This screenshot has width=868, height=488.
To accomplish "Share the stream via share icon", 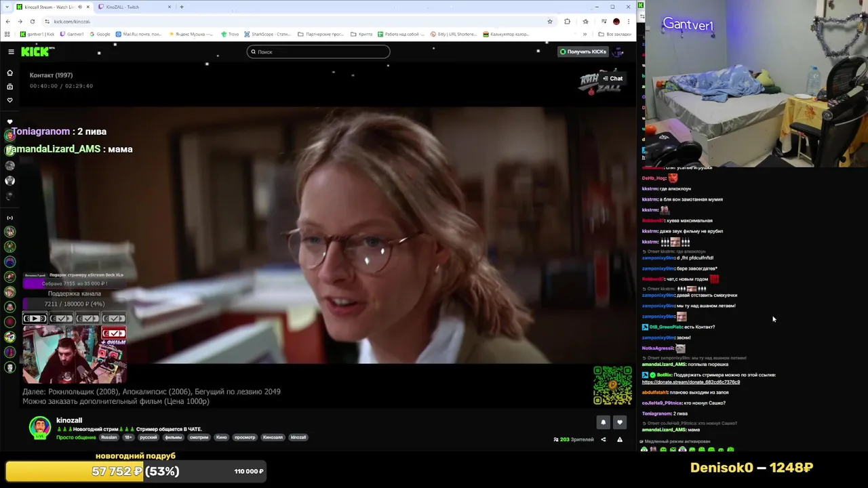I will (603, 439).
